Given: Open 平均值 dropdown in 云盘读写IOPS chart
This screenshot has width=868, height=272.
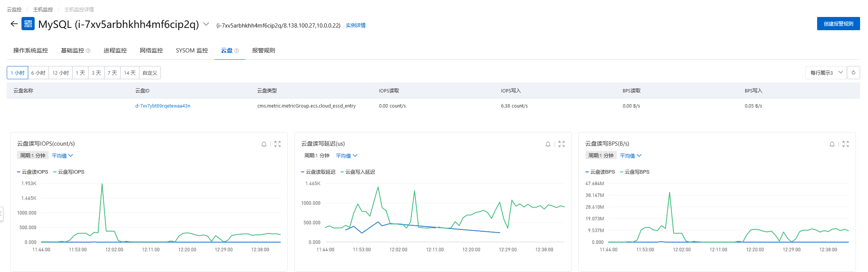Looking at the screenshot, I should 63,156.
